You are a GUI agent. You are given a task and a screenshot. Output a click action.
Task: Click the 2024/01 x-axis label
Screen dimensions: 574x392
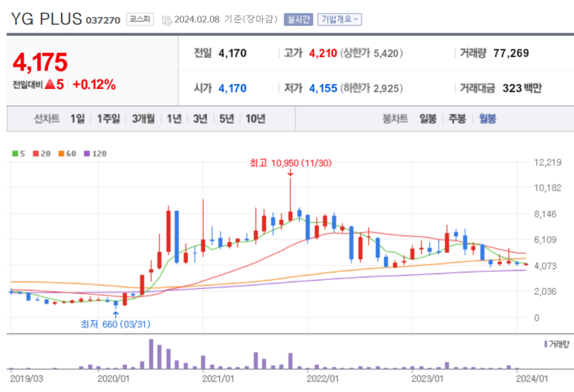(532, 379)
